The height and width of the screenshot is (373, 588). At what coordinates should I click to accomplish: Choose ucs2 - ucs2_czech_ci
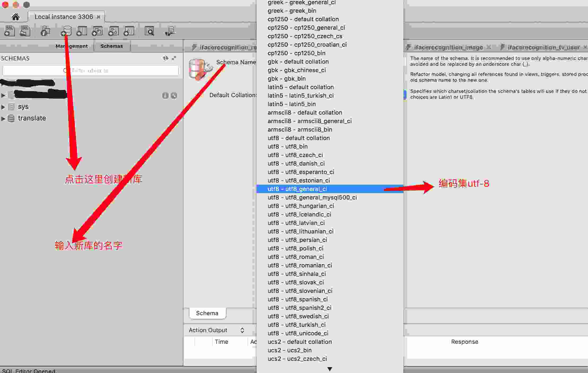[x=330, y=359]
